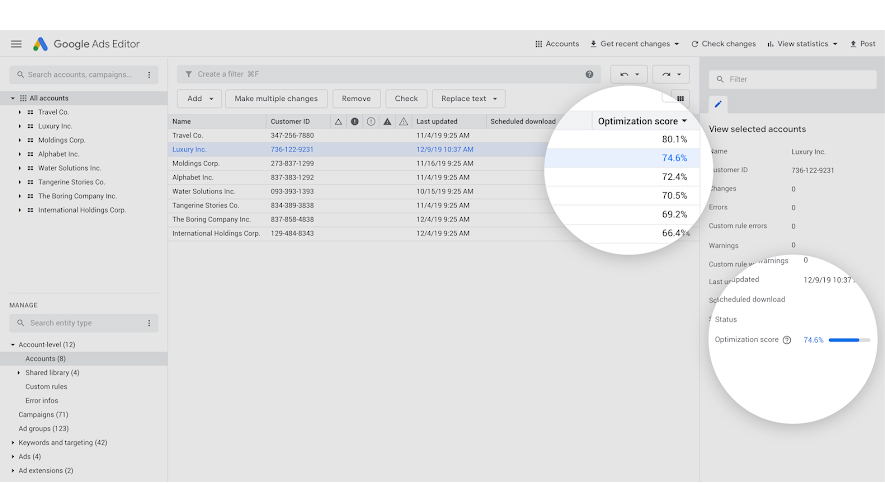Expand Ad extensions (2) section

(12, 471)
